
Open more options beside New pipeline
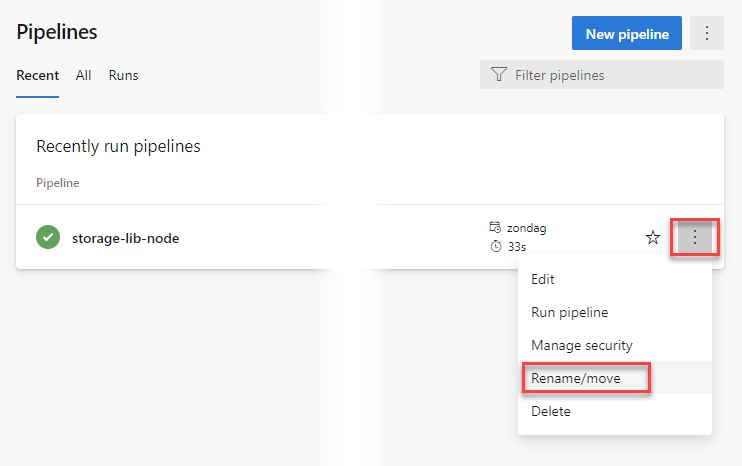click(707, 33)
